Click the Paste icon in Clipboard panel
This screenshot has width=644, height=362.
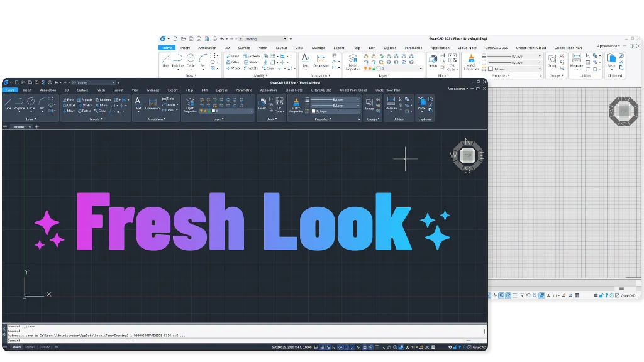[421, 103]
